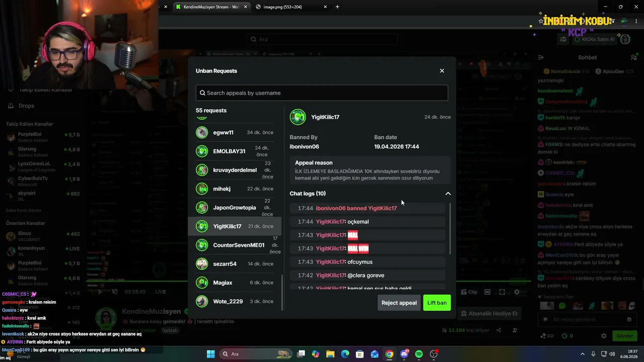Click Magiax avatar icon
Screen dimensions: 644x362
202,283
